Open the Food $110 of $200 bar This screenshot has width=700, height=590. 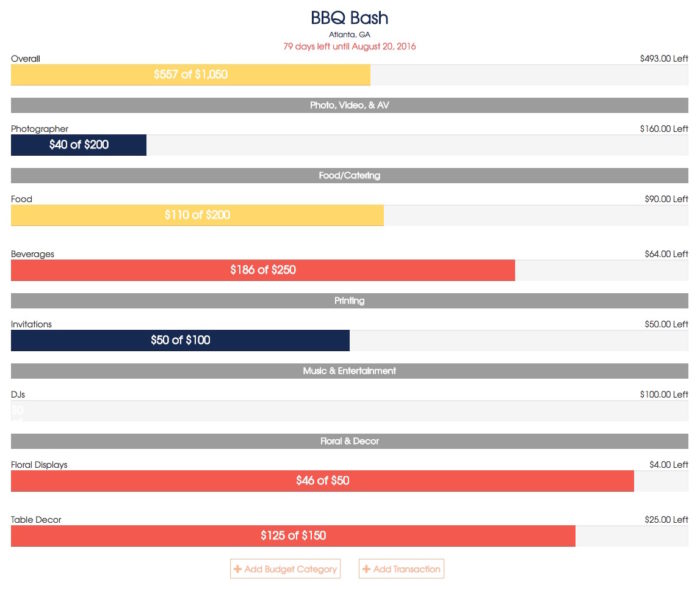pyautogui.click(x=197, y=215)
